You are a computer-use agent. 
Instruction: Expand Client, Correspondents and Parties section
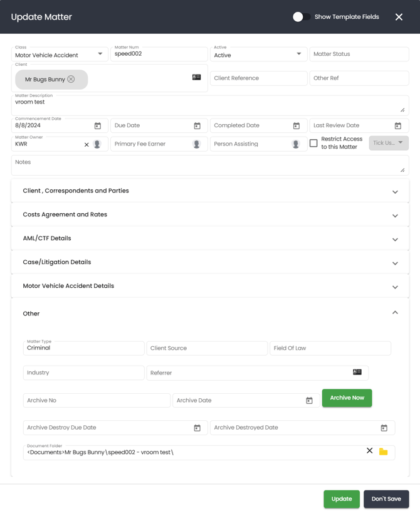click(x=210, y=191)
